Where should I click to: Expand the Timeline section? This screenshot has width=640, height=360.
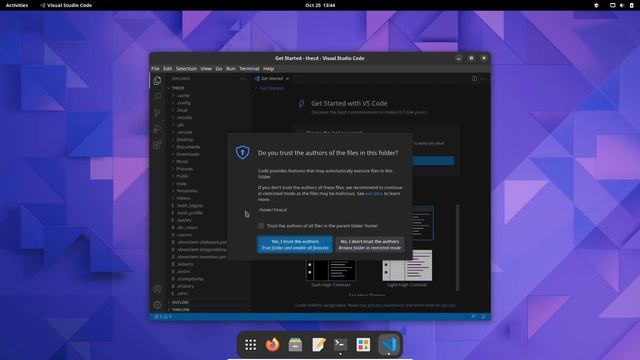[x=208, y=310]
